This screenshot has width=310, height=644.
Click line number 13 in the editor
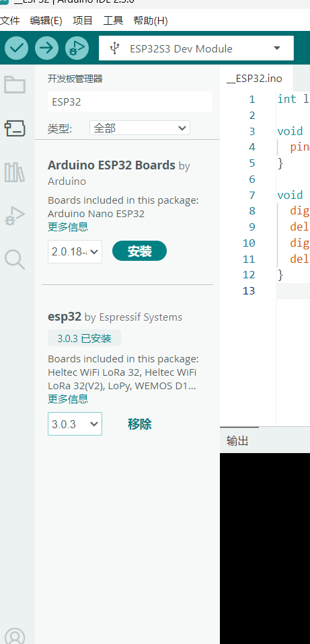[249, 291]
